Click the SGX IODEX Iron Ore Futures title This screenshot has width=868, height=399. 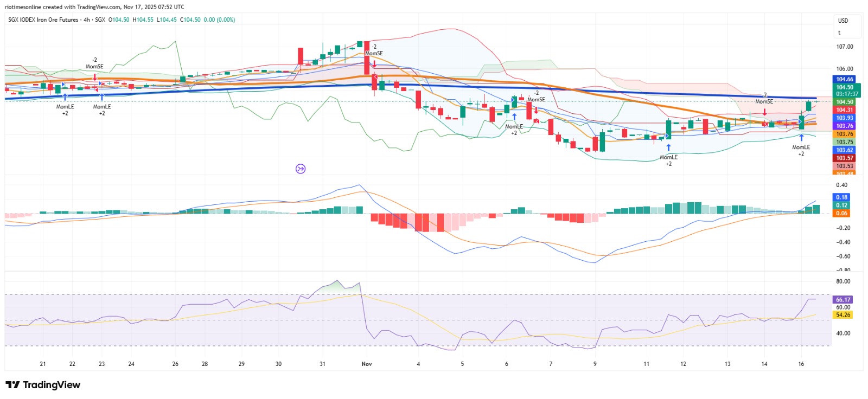pos(43,20)
